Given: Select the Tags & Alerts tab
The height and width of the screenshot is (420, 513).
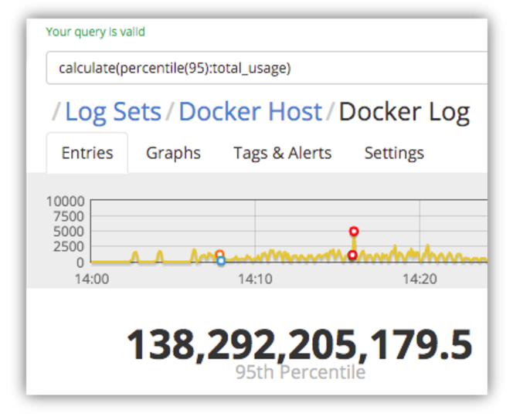Looking at the screenshot, I should click(282, 153).
